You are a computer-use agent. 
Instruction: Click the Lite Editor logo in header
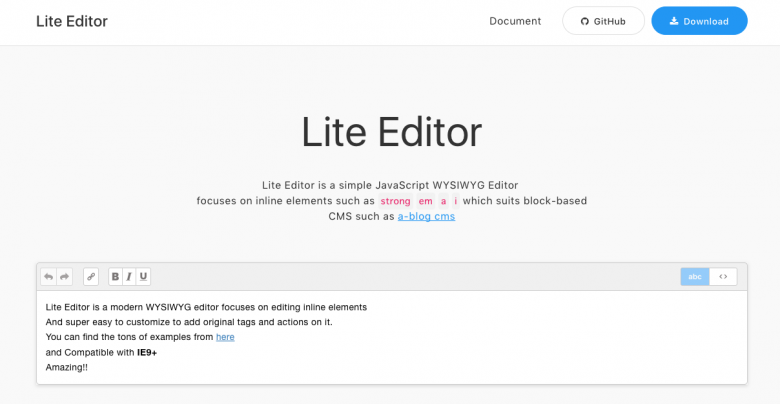pos(72,21)
